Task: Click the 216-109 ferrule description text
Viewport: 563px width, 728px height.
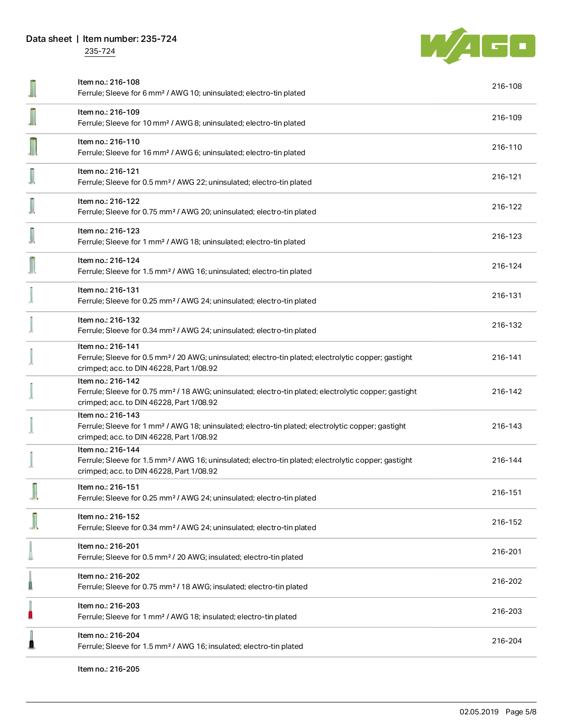Action: pos(192,123)
